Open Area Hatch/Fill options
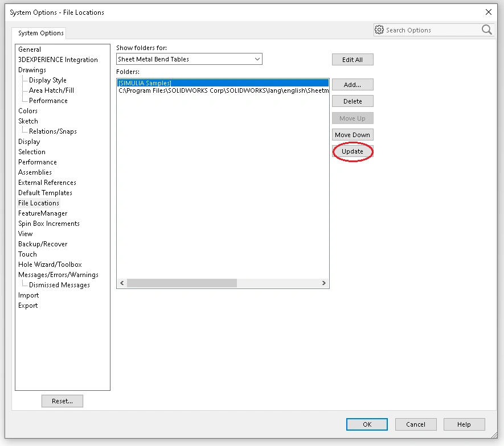The height and width of the screenshot is (446, 504). (x=51, y=90)
